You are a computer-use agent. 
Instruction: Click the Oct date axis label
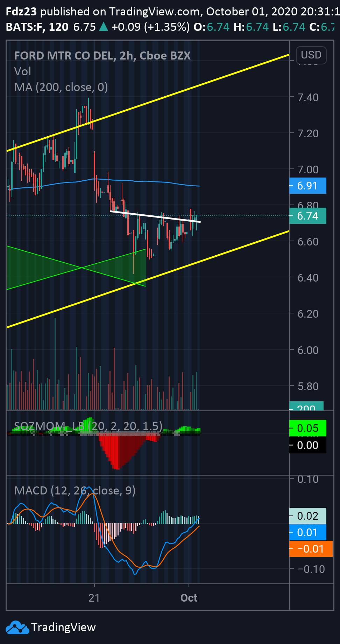tap(189, 598)
